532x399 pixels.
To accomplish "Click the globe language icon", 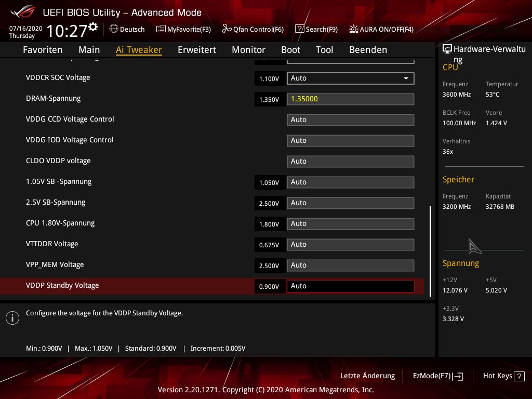I will point(114,29).
